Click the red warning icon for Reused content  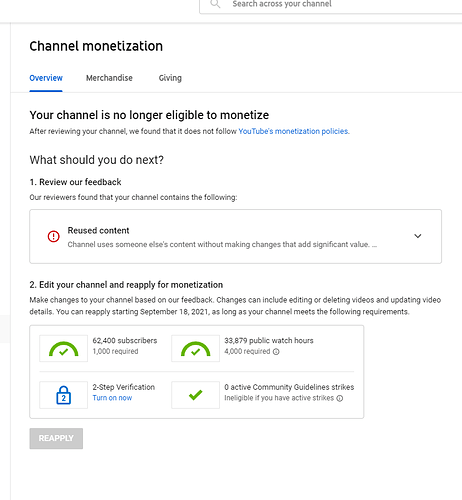53,236
